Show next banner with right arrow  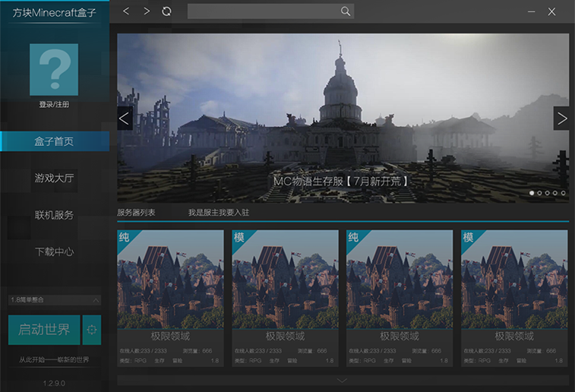pyautogui.click(x=561, y=118)
